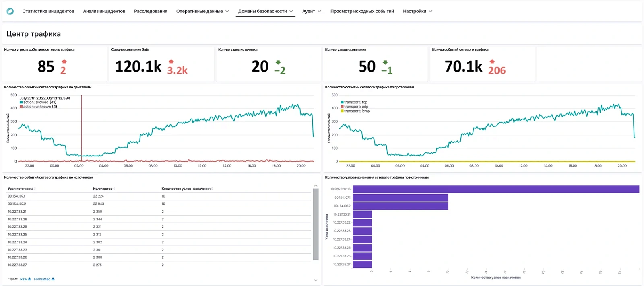
Task: Click table cell 10.227.33.28
Action: click(17, 219)
